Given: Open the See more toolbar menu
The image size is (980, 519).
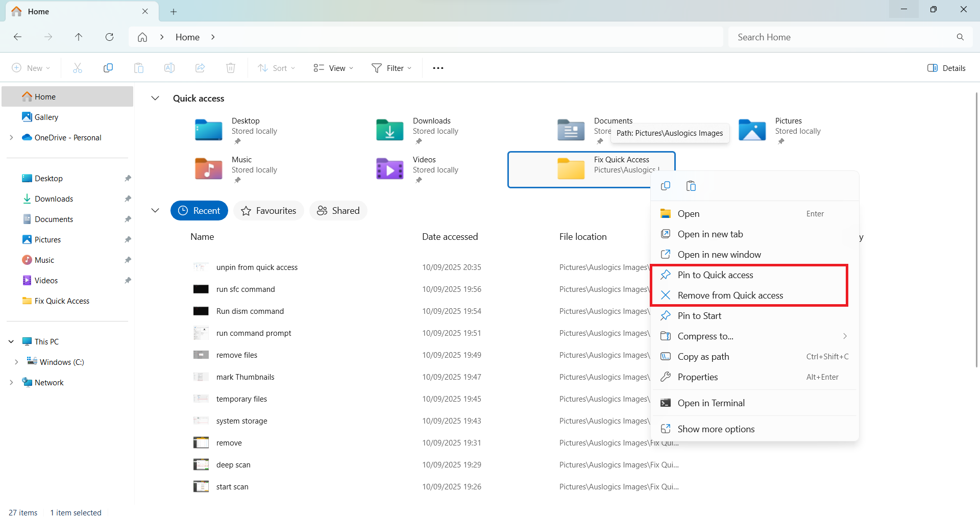Looking at the screenshot, I should coord(437,67).
